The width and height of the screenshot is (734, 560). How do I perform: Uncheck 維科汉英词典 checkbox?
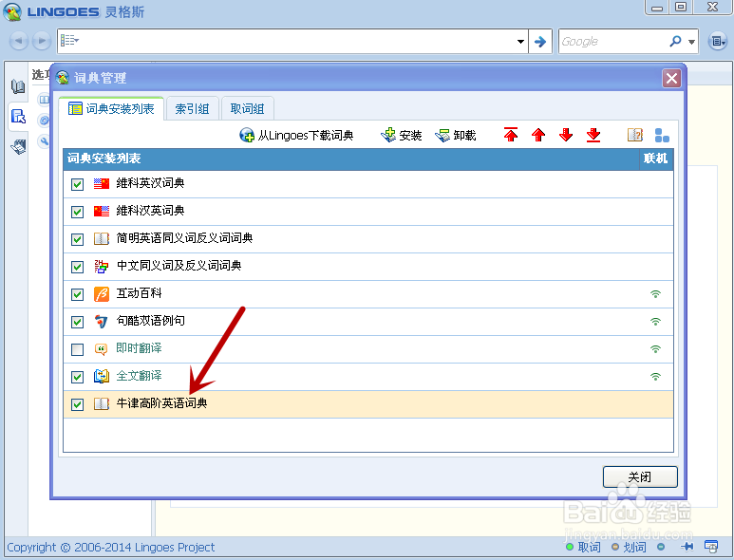(77, 212)
